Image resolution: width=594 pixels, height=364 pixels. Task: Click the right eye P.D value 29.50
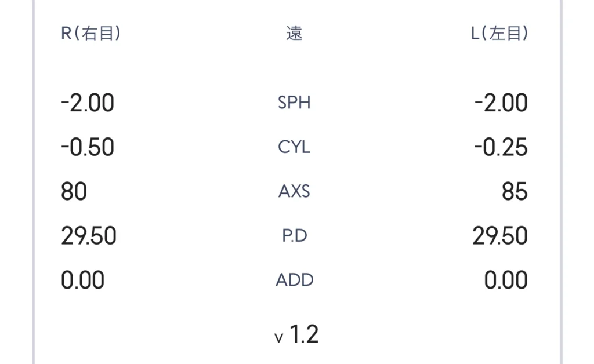[89, 236]
